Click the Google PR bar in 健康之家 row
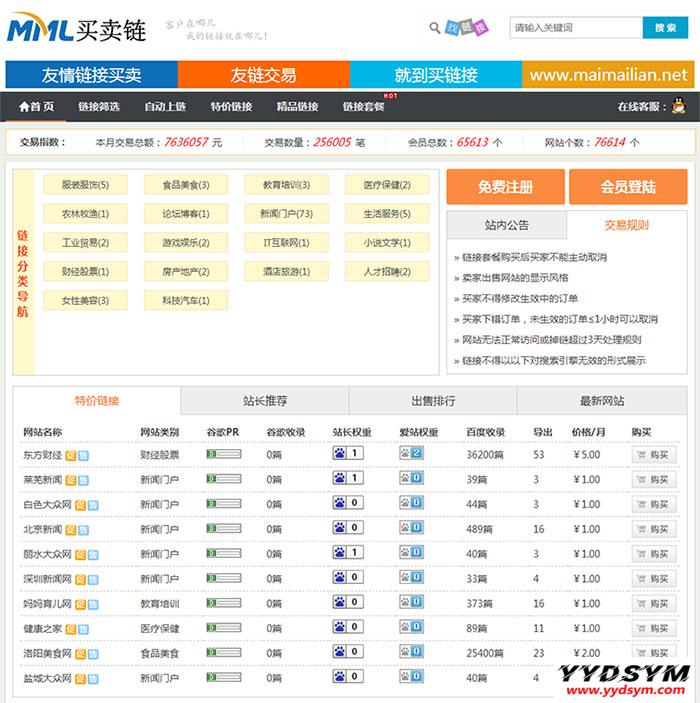Screen dimensions: 700x703 223,628
